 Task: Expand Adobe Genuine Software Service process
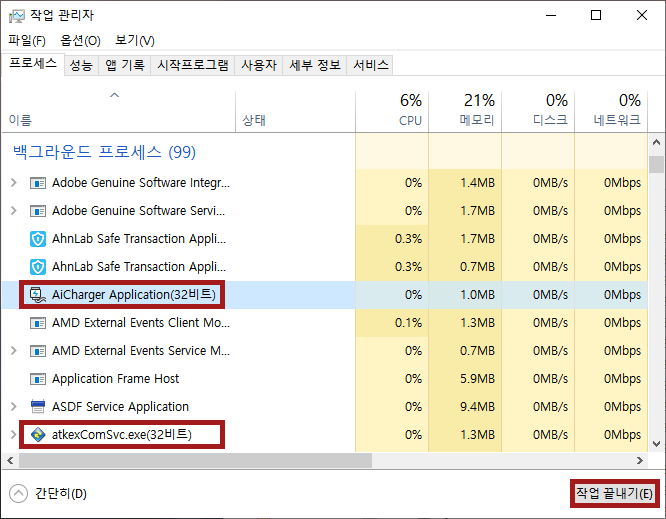click(14, 211)
